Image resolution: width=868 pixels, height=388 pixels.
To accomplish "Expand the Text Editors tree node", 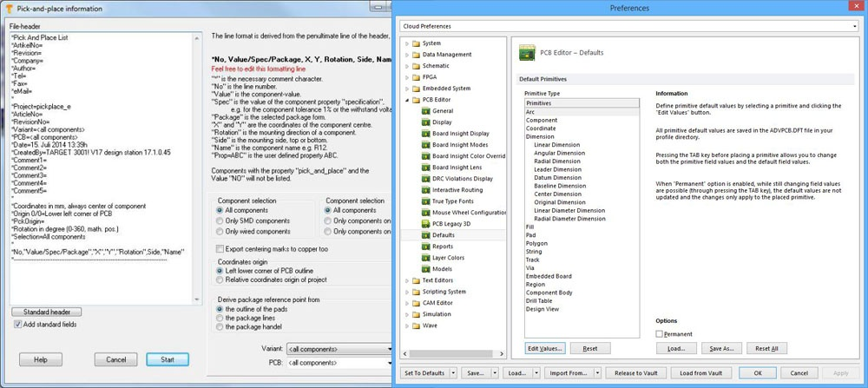I will pyautogui.click(x=406, y=280).
